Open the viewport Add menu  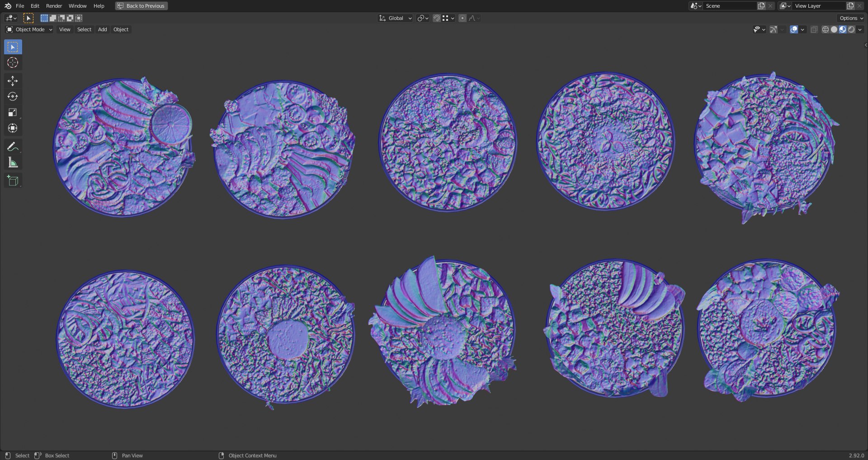(103, 29)
